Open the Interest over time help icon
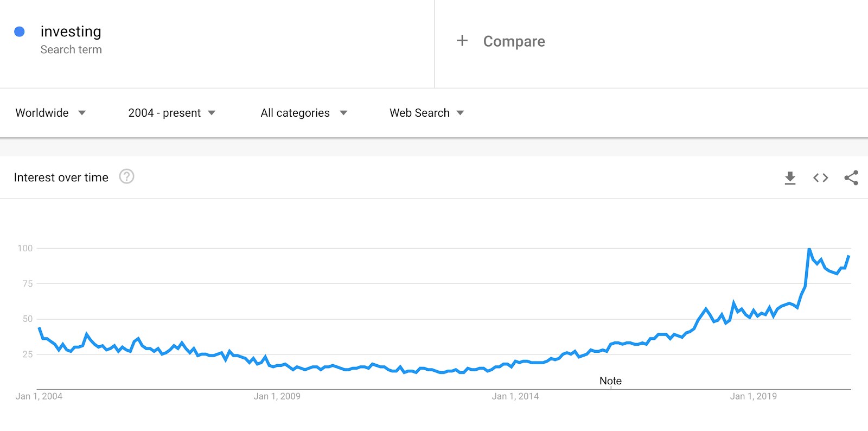 126,176
